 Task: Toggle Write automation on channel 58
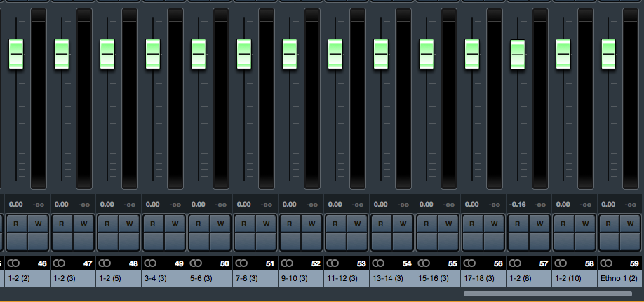point(585,224)
